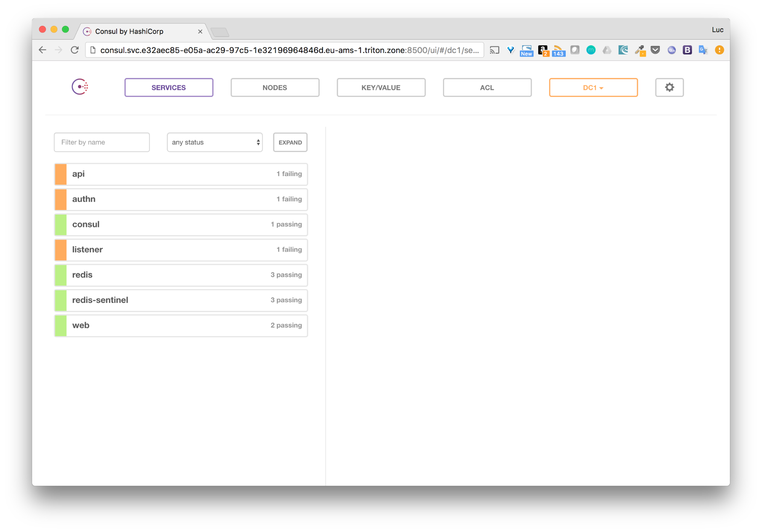Select the failing api service
This screenshot has height=532, width=762.
point(181,174)
